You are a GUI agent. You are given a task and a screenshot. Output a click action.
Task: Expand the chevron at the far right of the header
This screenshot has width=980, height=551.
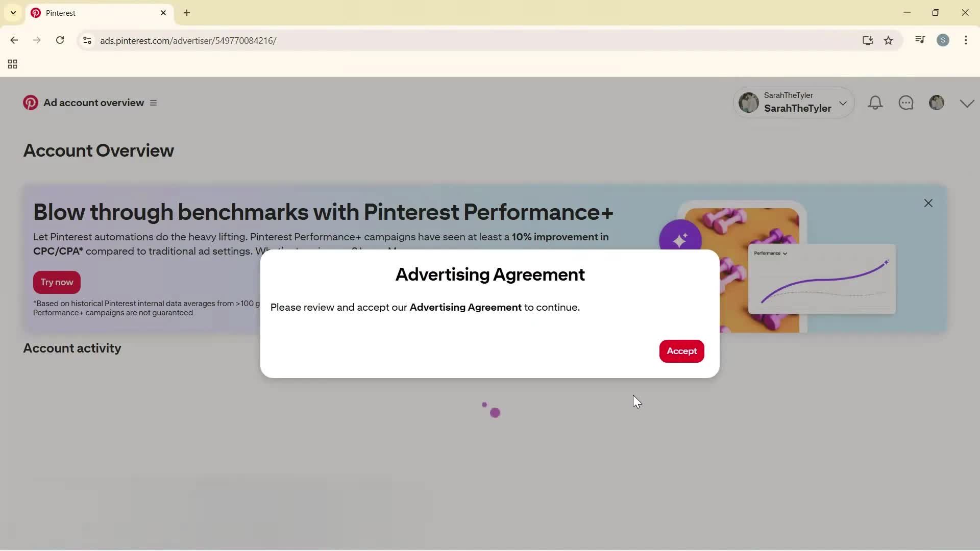(967, 103)
